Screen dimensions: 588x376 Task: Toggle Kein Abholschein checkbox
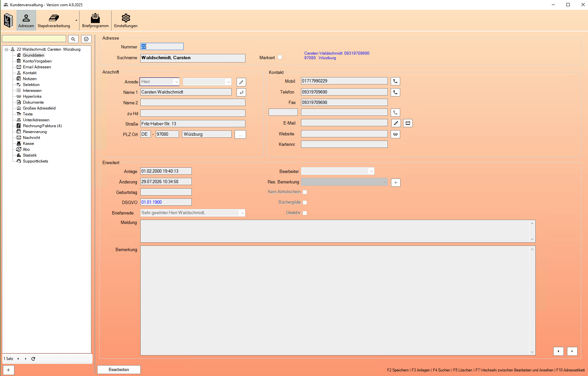click(x=305, y=192)
